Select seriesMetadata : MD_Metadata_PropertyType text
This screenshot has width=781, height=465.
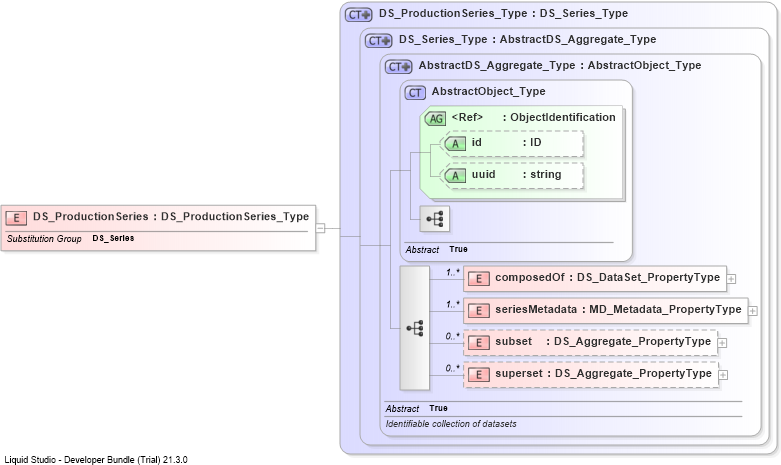[x=618, y=309]
